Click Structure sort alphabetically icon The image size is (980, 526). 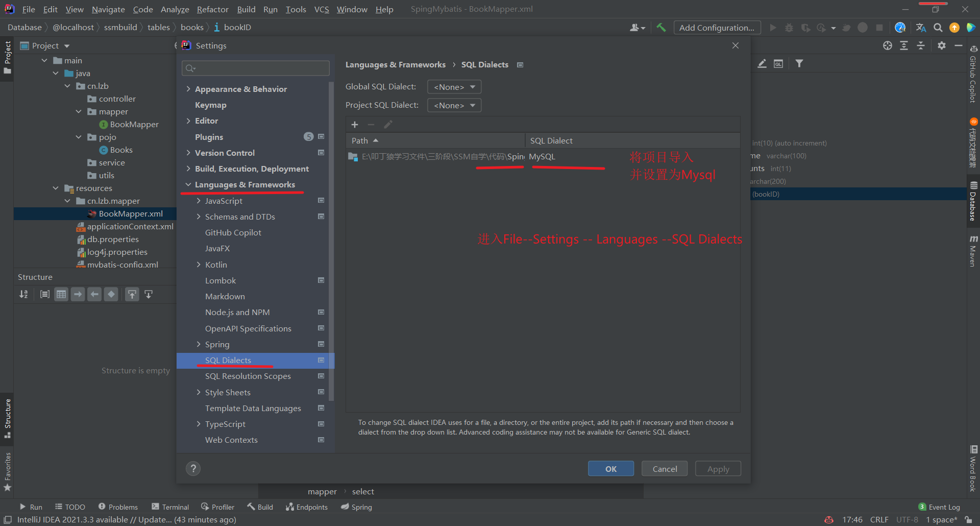23,294
